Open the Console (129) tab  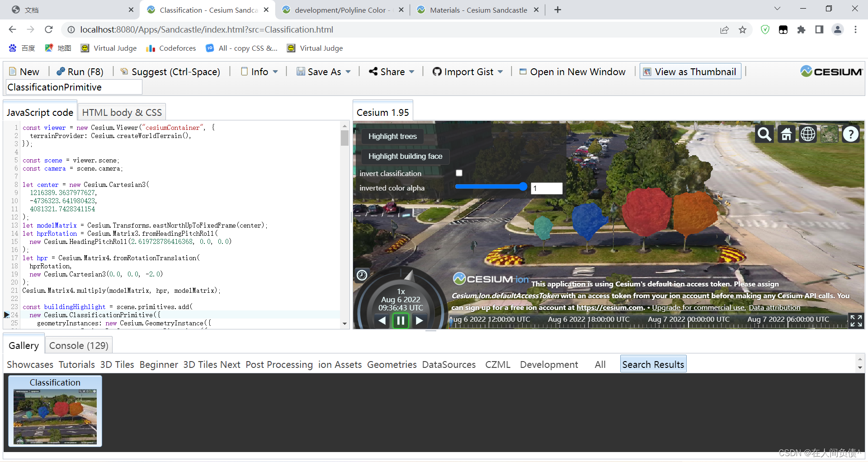click(79, 345)
